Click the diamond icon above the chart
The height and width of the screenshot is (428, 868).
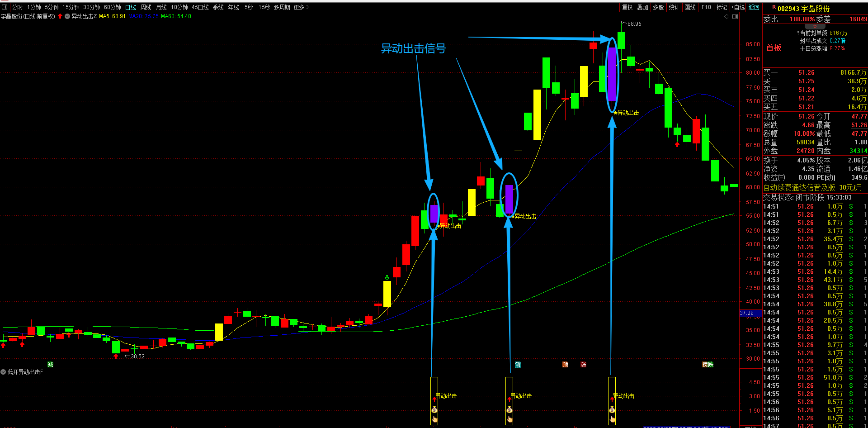[x=727, y=16]
